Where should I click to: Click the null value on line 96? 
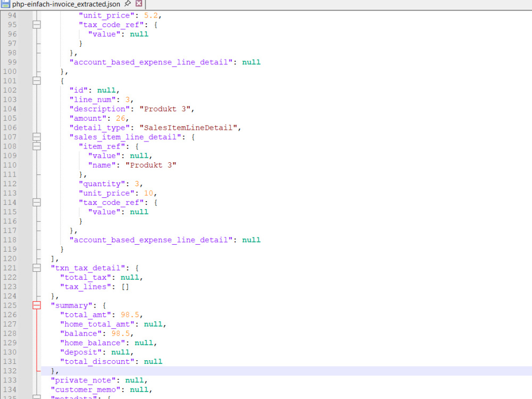click(x=139, y=34)
